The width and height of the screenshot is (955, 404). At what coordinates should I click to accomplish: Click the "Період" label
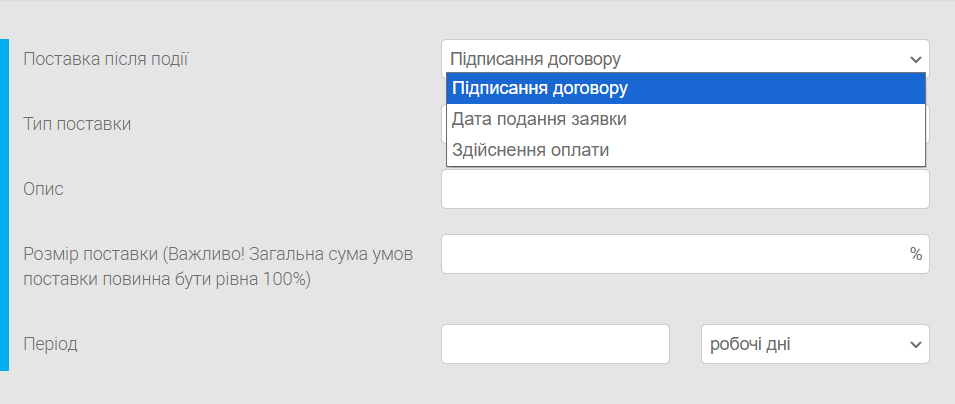[x=50, y=344]
